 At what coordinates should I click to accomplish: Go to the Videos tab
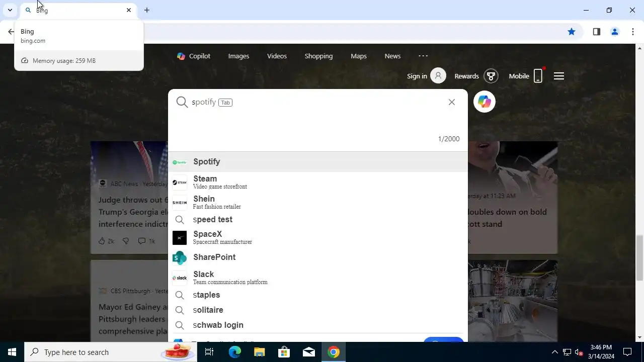tap(277, 56)
